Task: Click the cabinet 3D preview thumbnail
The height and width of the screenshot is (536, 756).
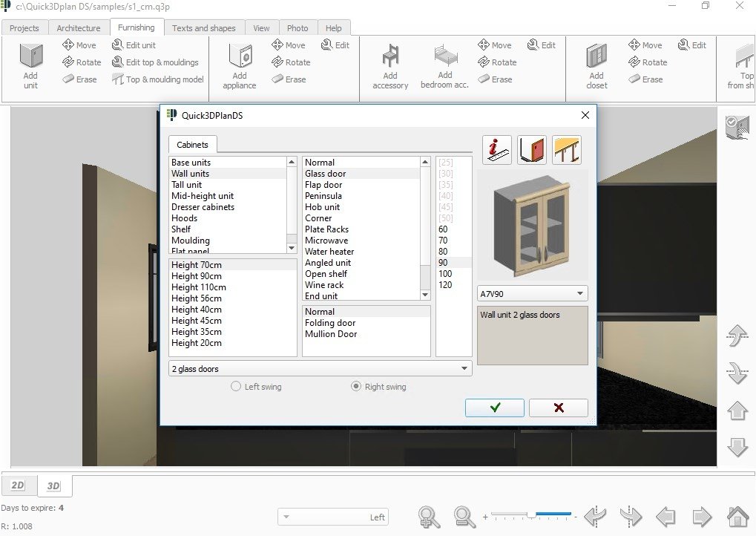Action: click(532, 225)
